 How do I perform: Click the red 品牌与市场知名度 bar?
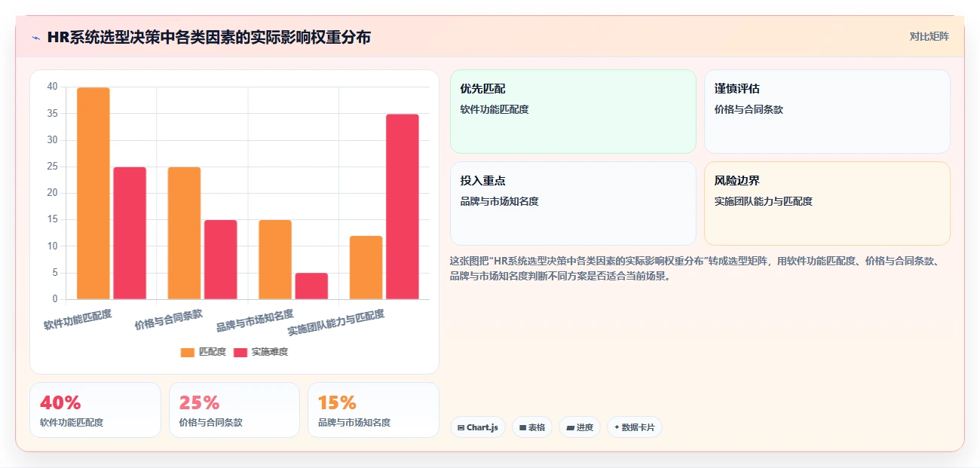pos(311,286)
